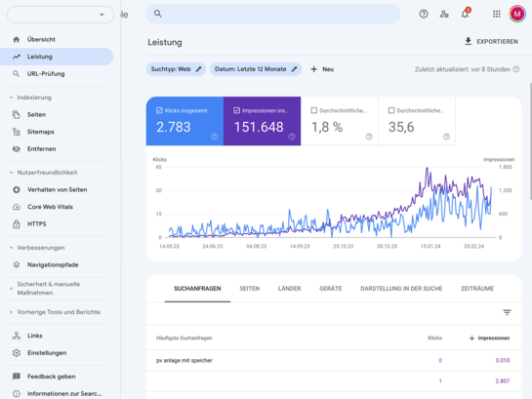Click help icon on Impressionen card
Viewport: 532px width, 399px height.
coord(292,137)
